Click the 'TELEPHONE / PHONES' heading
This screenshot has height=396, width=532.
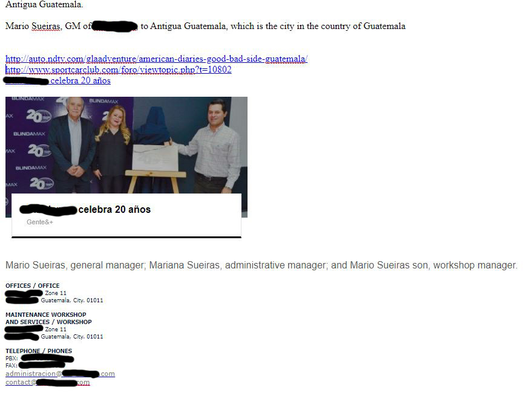pos(39,351)
